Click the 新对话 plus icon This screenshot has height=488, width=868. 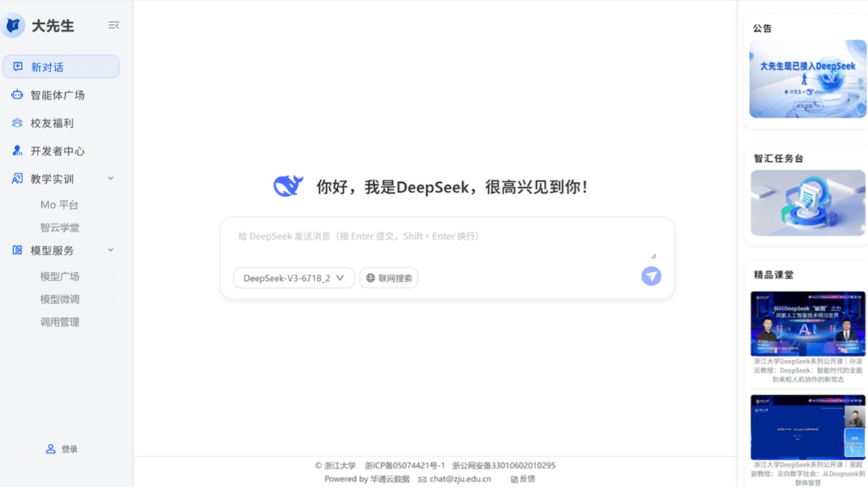point(18,67)
